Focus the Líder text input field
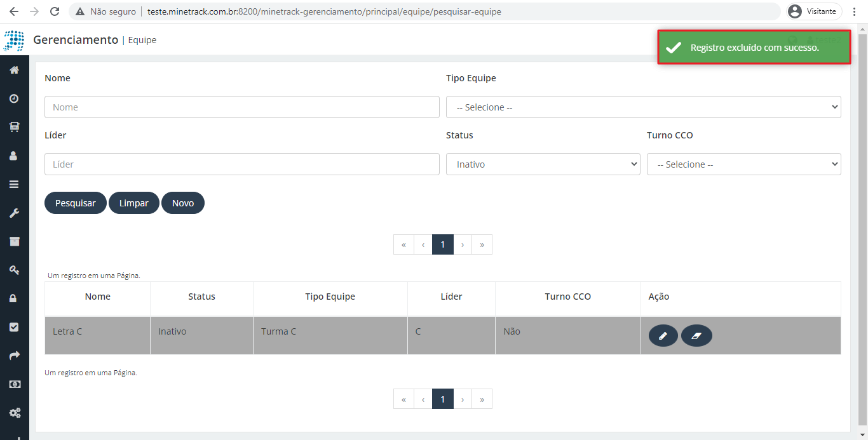Image resolution: width=868 pixels, height=440 pixels. coord(242,164)
